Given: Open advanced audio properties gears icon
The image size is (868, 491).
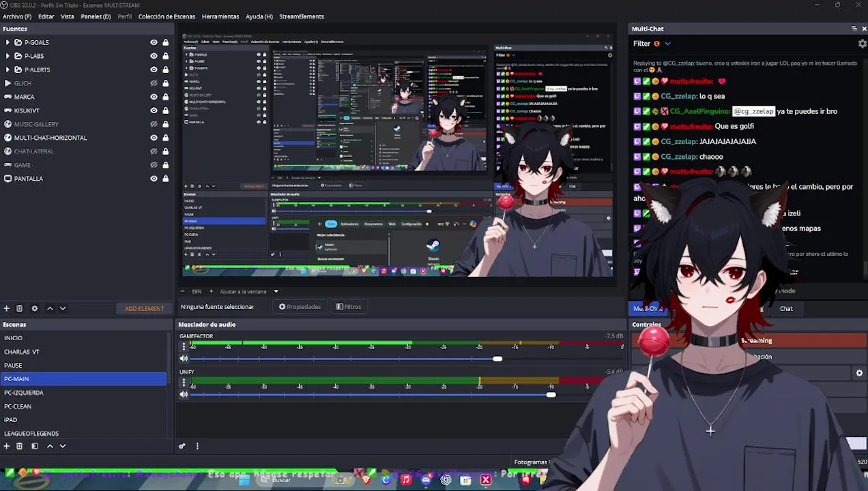Looking at the screenshot, I should [182, 446].
